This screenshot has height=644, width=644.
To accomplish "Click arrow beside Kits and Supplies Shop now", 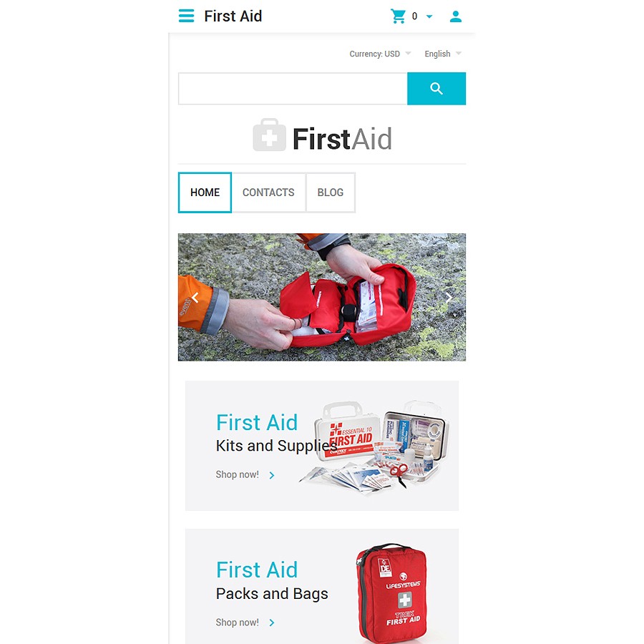I will [x=271, y=475].
